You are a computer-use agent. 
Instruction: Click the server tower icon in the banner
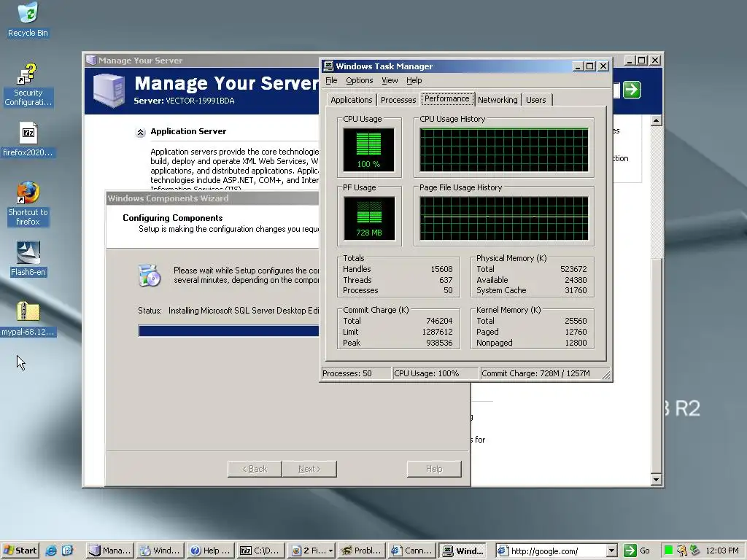click(x=109, y=90)
